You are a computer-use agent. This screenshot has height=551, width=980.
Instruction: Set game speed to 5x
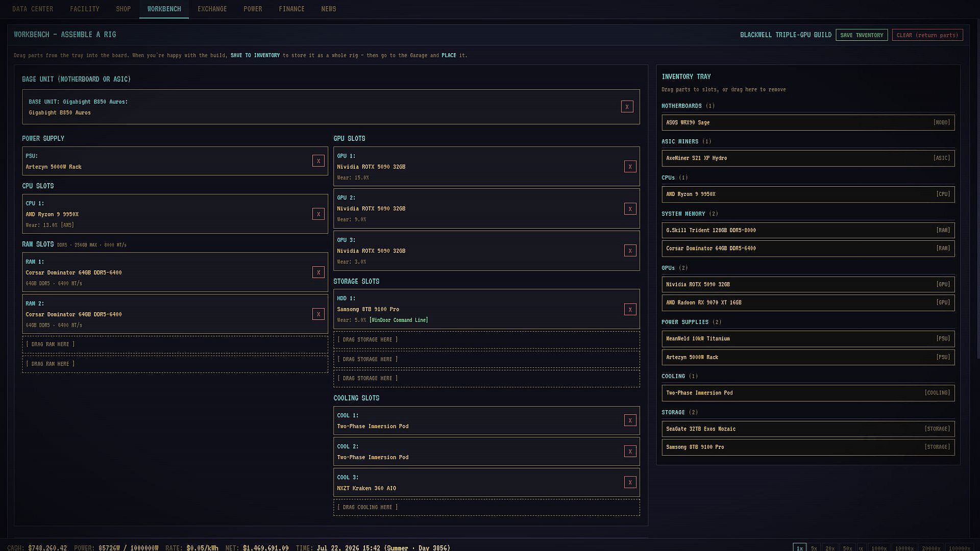(x=814, y=548)
